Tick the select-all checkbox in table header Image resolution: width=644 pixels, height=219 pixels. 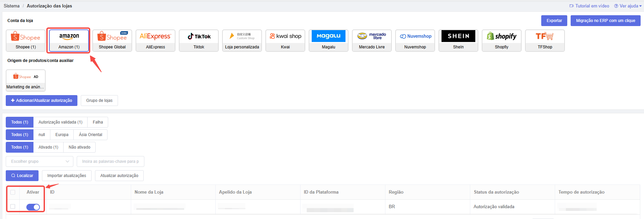click(x=13, y=192)
